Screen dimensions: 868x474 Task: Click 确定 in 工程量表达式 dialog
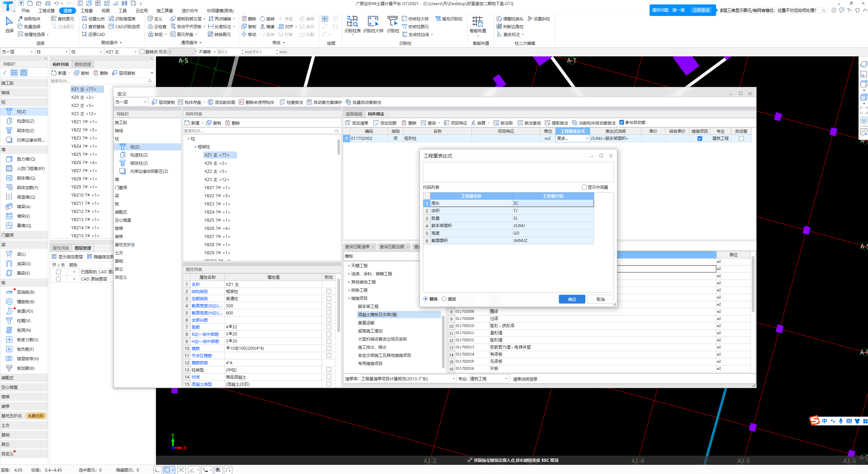[572, 299]
